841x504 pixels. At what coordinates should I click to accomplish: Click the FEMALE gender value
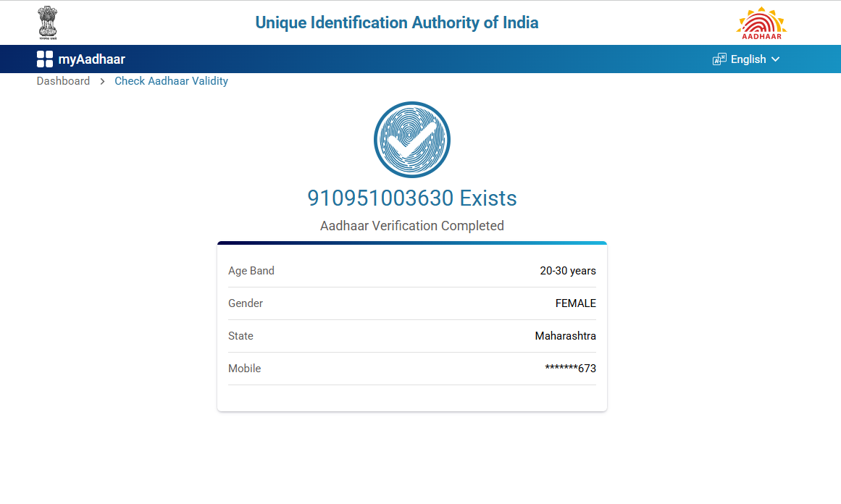coord(575,303)
